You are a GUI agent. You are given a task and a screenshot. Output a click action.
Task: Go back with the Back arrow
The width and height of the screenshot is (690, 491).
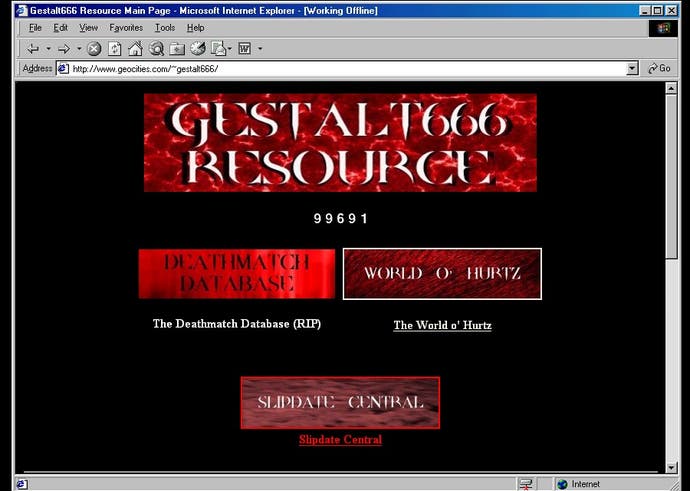(x=33, y=48)
